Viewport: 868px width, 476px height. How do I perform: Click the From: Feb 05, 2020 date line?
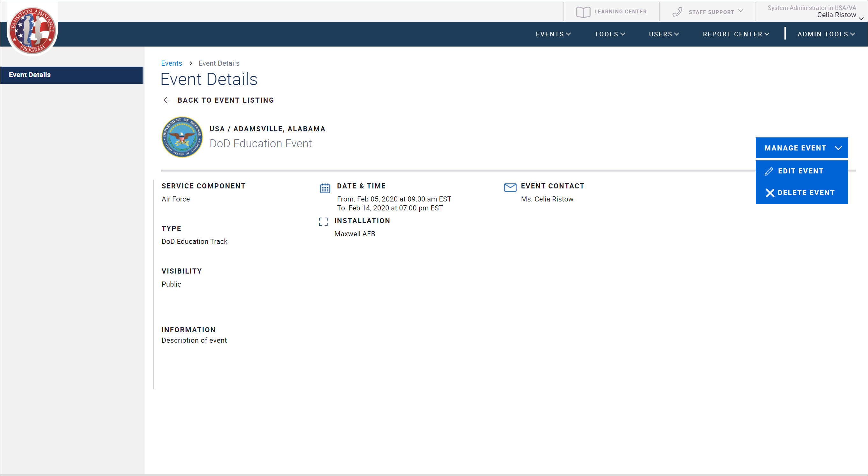[394, 199]
